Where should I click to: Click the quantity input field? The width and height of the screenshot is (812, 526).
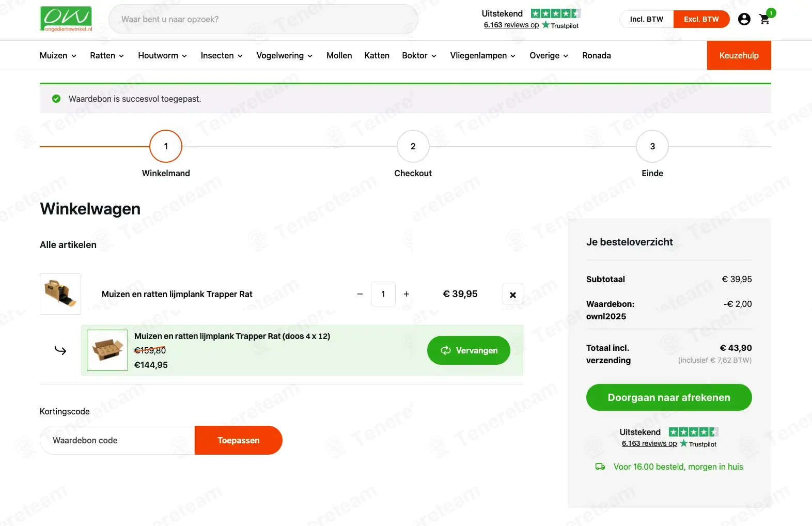tap(383, 294)
